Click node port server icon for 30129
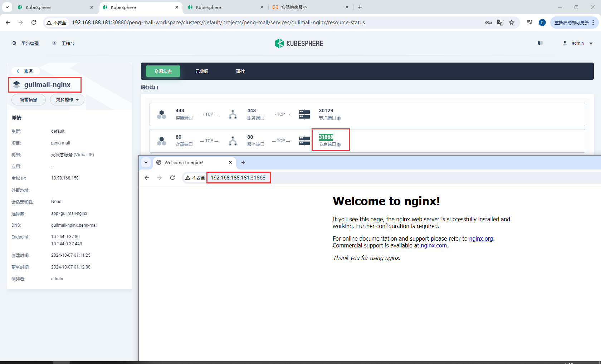601x364 pixels. 304,114
